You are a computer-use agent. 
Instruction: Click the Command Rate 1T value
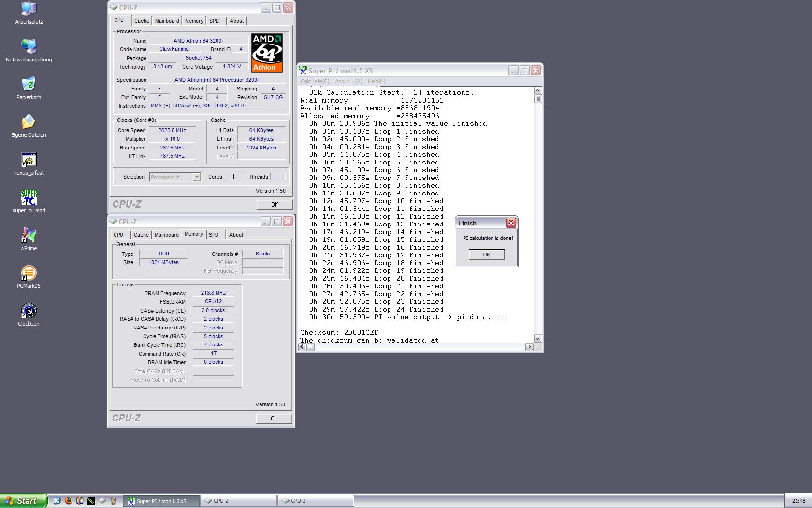coord(213,353)
